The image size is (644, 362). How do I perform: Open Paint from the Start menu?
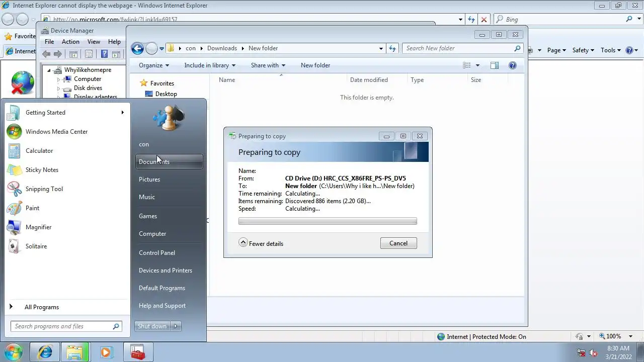[66, 208]
